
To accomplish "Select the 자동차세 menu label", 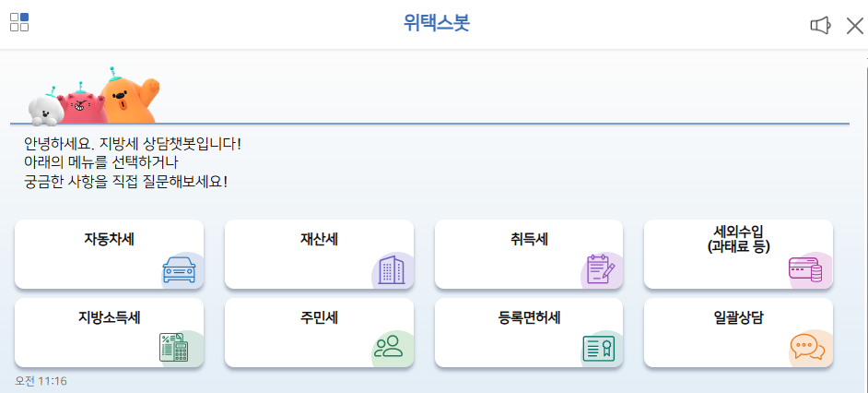I will (109, 239).
